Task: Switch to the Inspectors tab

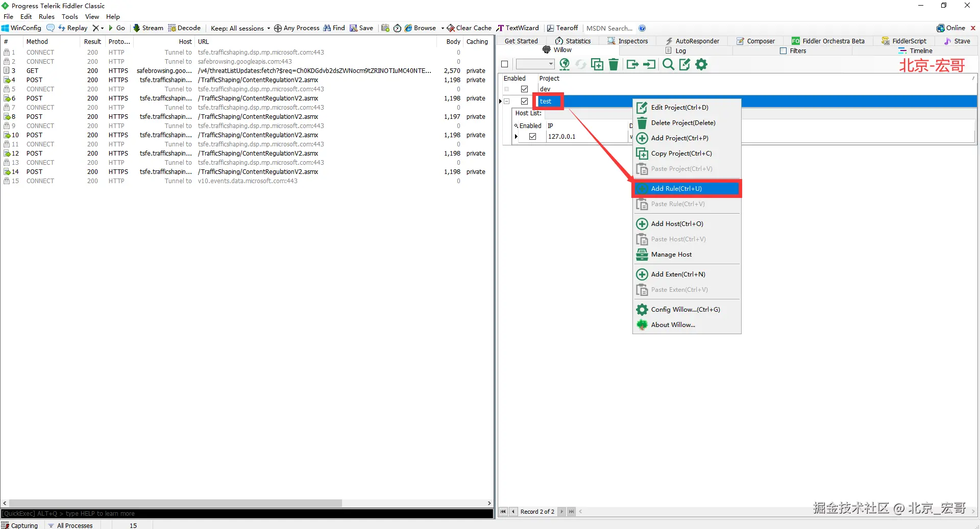Action: pos(627,41)
